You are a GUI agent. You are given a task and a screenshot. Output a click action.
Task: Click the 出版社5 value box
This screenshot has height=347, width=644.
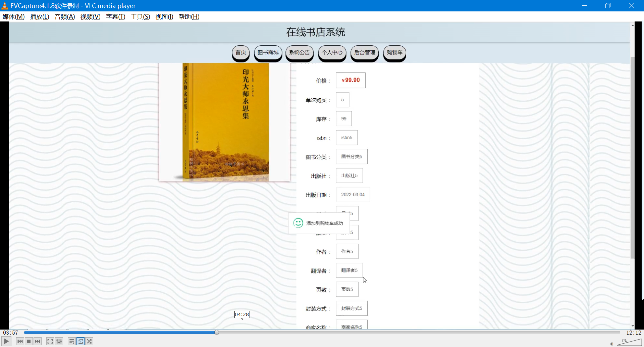coord(349,176)
